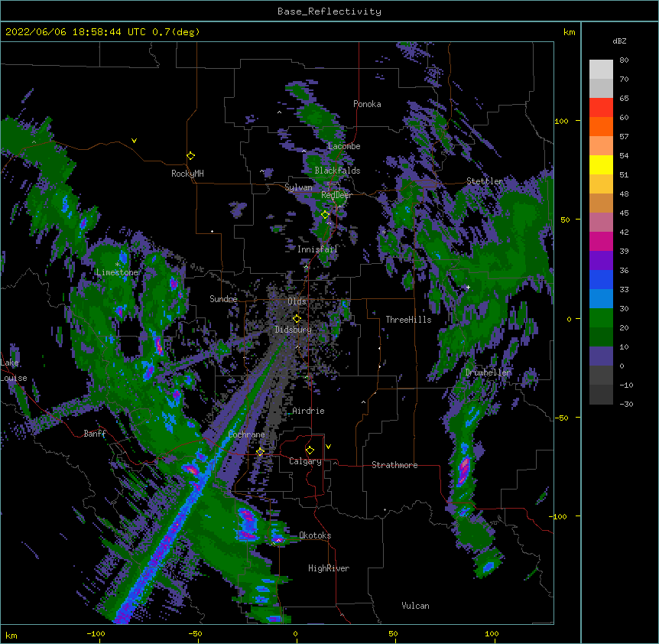The height and width of the screenshot is (644, 659).
Task: Select the dark orange 57-60 dBZ swatch
Action: coord(601,126)
